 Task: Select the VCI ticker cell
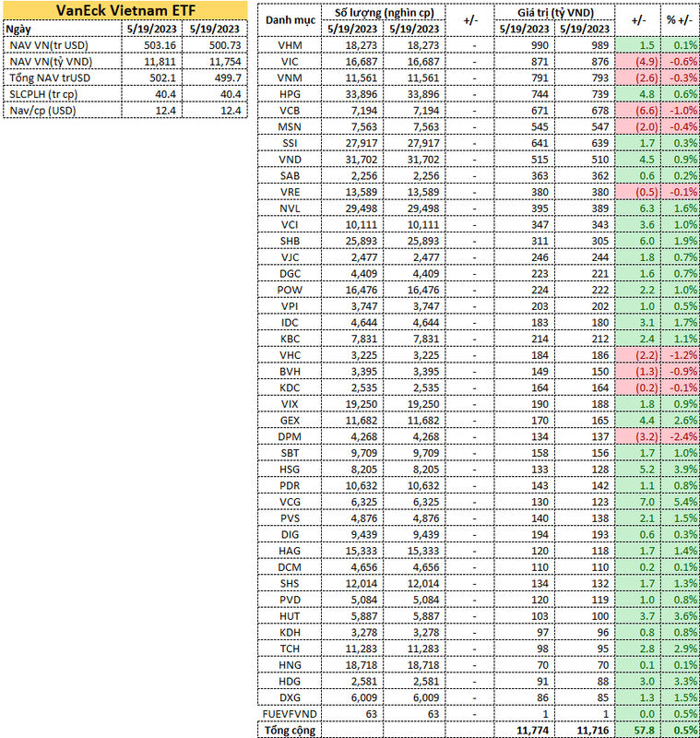tap(290, 225)
